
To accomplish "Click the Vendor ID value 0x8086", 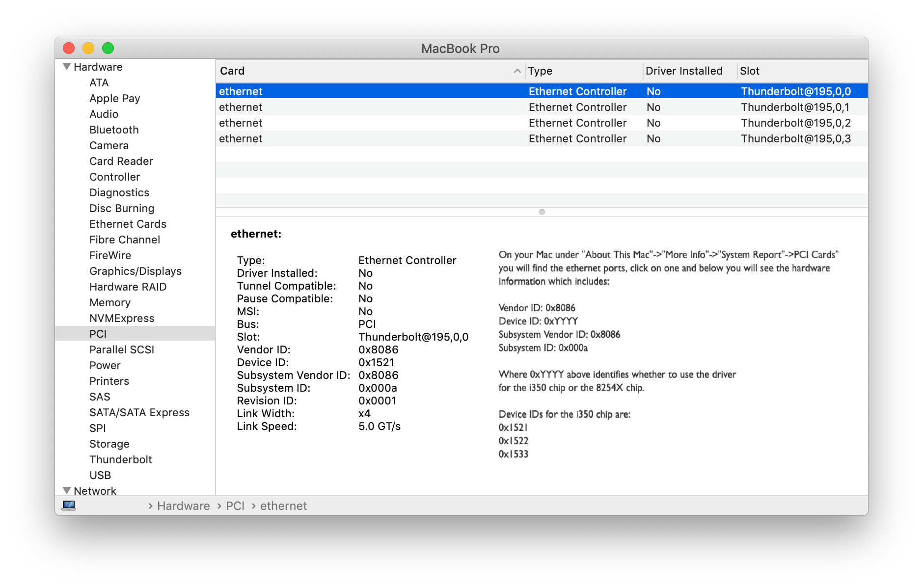I will 379,349.
